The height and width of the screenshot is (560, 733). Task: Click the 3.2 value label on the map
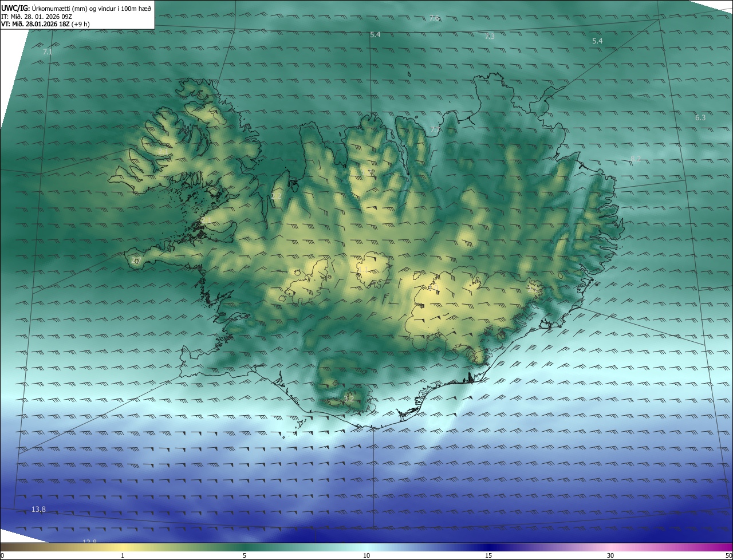349,398
